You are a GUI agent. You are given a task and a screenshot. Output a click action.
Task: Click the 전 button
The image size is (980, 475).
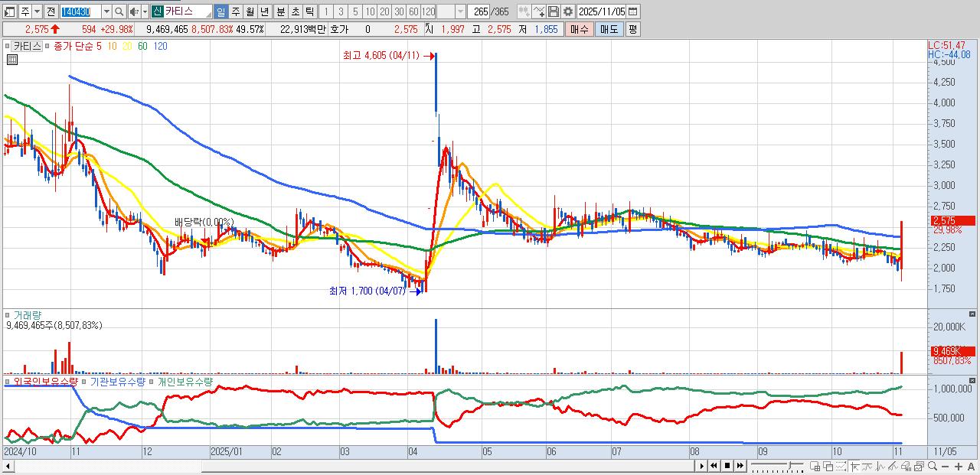[x=51, y=12]
